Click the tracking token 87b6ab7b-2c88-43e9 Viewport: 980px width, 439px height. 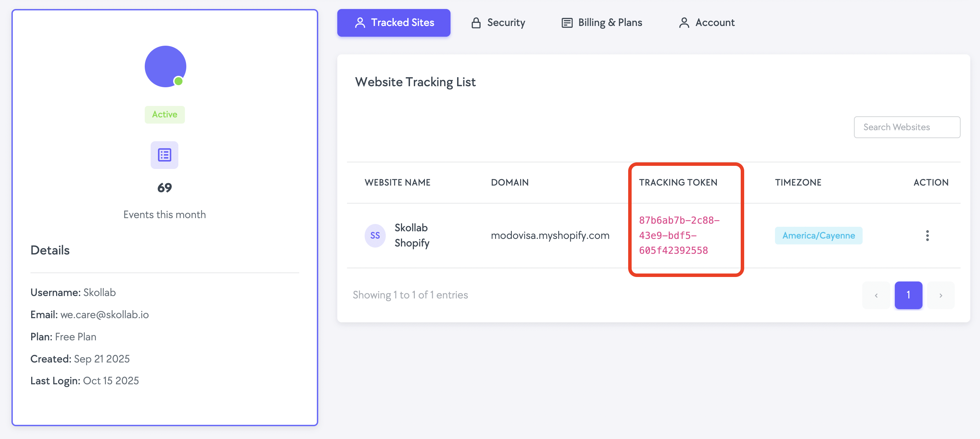coord(679,235)
